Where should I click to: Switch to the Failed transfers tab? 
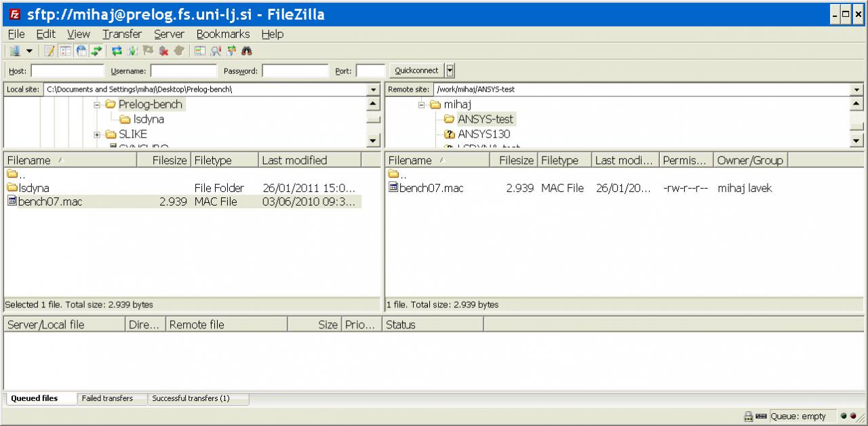107,399
